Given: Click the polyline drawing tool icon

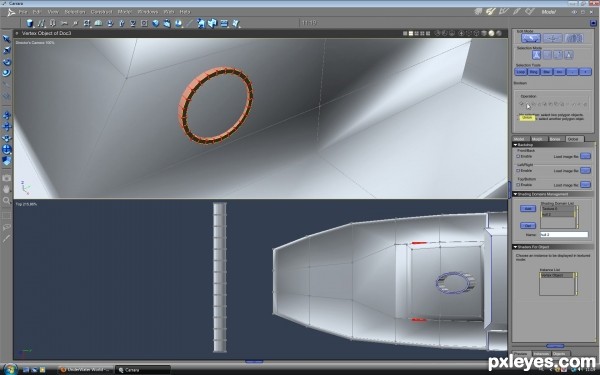Looking at the screenshot, I should 41,23.
